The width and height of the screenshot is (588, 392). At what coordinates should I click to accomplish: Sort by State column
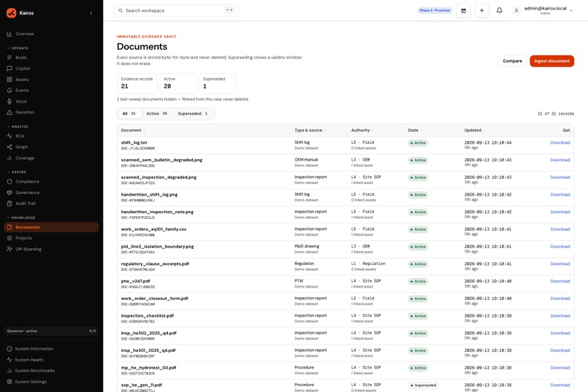point(415,130)
